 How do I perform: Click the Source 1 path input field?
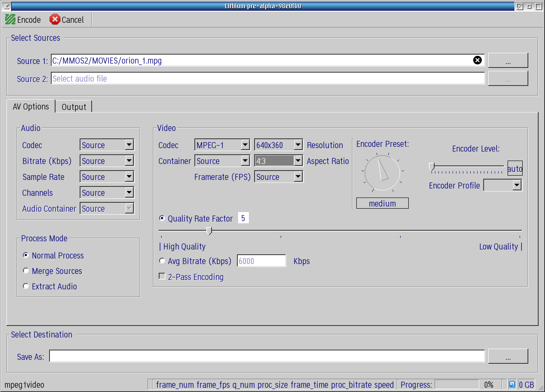268,61
